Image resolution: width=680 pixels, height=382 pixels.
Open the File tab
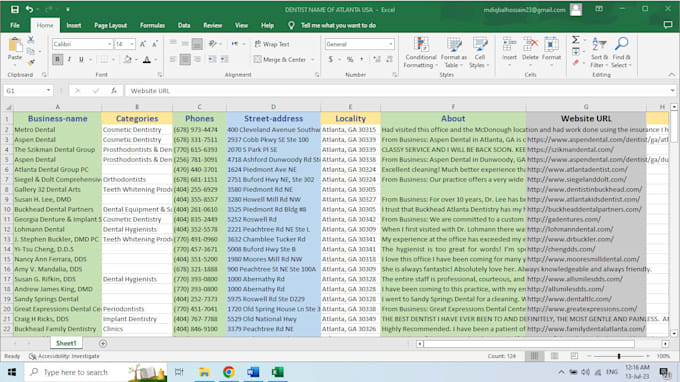(x=15, y=25)
